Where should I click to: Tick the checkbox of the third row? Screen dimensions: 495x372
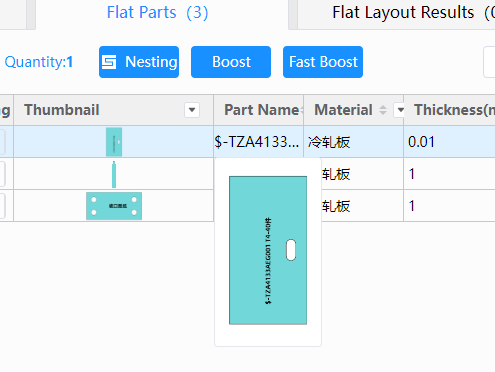2,206
